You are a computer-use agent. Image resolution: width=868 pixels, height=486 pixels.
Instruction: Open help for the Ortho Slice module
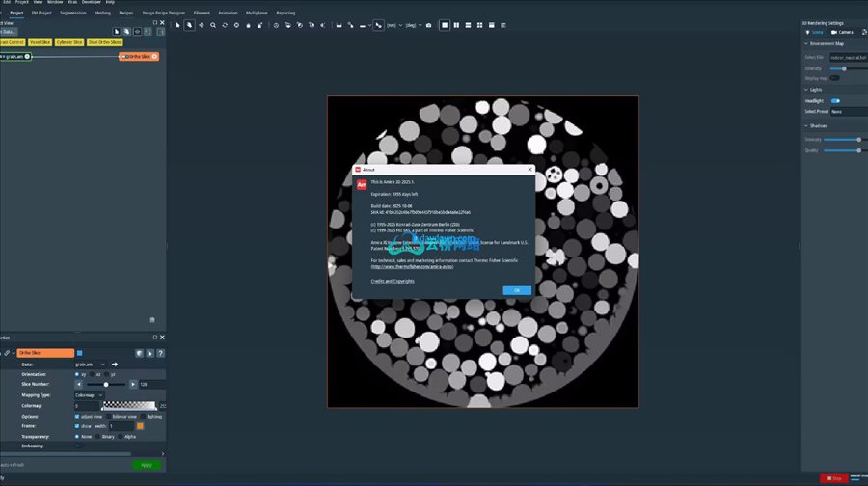[161, 353]
